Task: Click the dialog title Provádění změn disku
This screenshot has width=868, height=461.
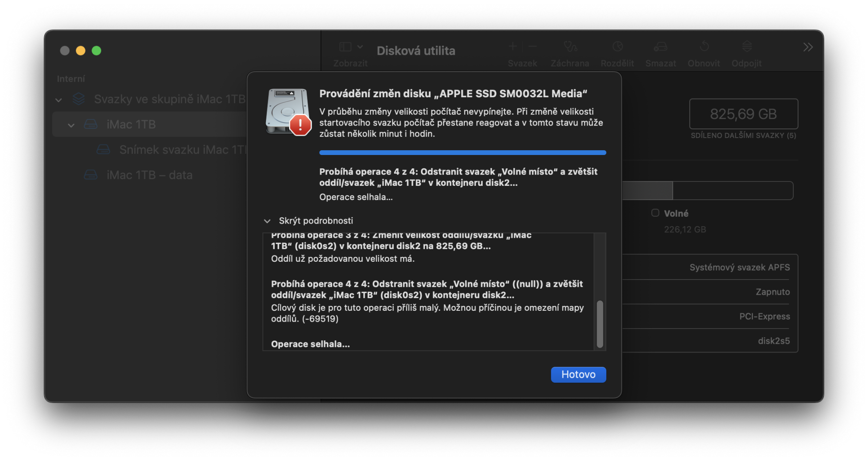Action: (x=453, y=94)
